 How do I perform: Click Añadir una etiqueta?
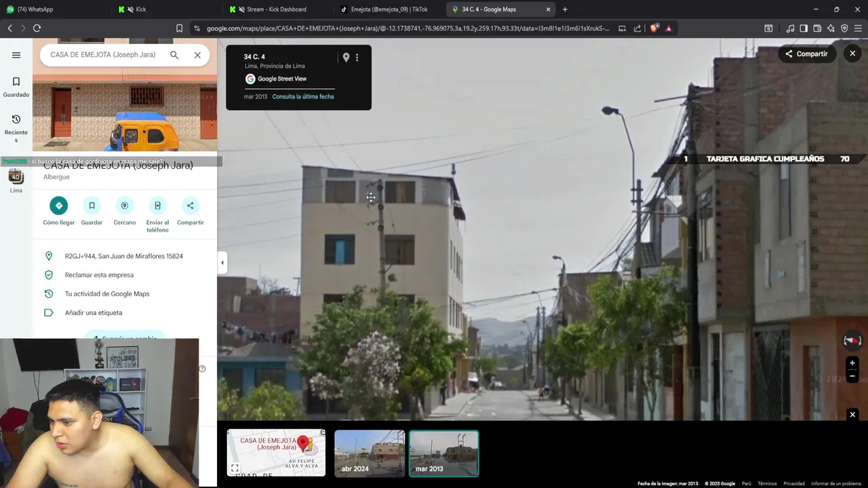pyautogui.click(x=94, y=313)
